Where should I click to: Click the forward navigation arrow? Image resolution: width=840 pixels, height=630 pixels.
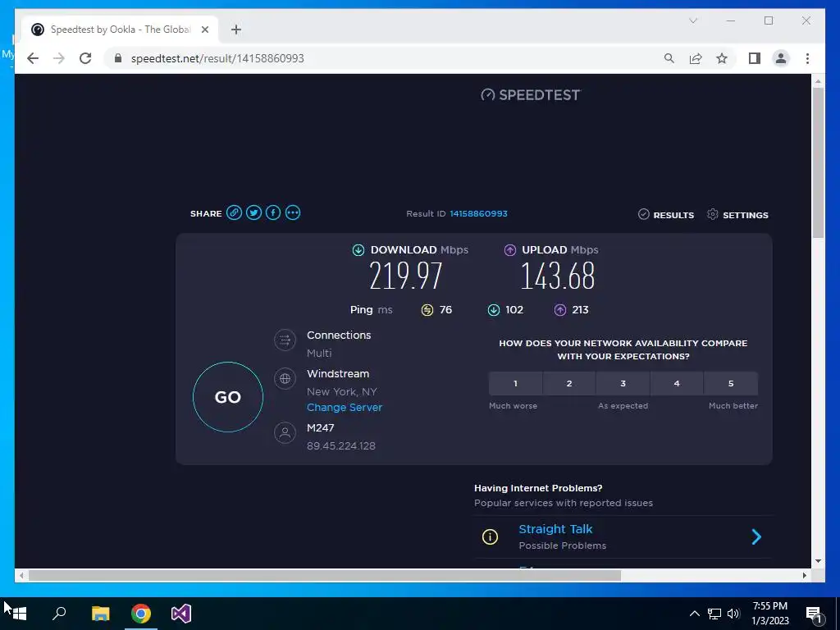pyautogui.click(x=59, y=58)
